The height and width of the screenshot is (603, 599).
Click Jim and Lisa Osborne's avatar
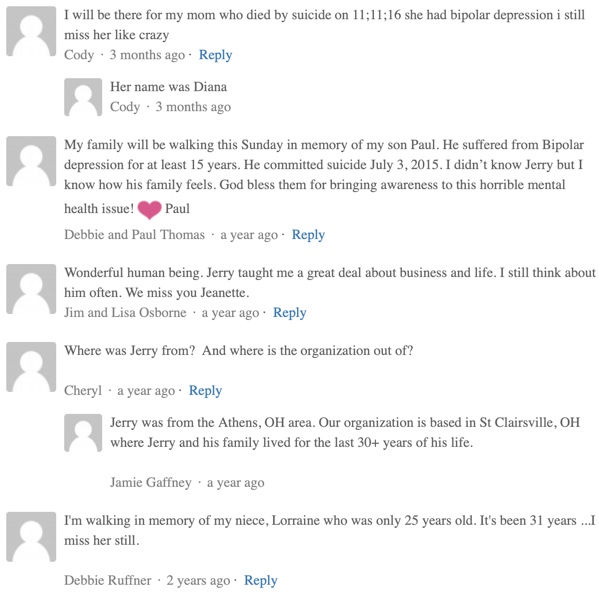[31, 289]
